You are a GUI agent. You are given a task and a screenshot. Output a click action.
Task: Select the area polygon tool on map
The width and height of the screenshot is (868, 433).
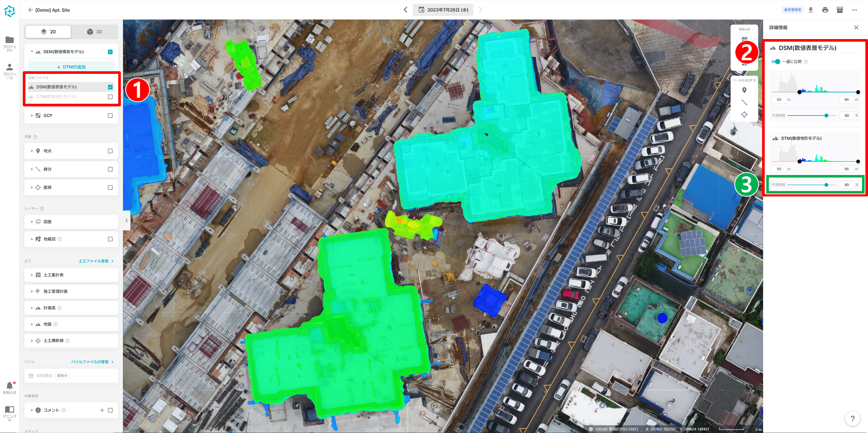(x=744, y=114)
